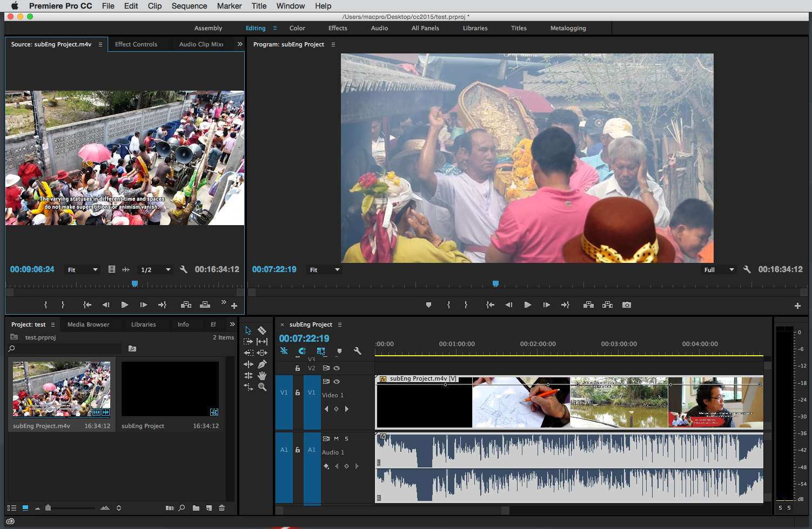812x529 pixels.
Task: Toggle V1 track output eye
Action: coord(337,382)
